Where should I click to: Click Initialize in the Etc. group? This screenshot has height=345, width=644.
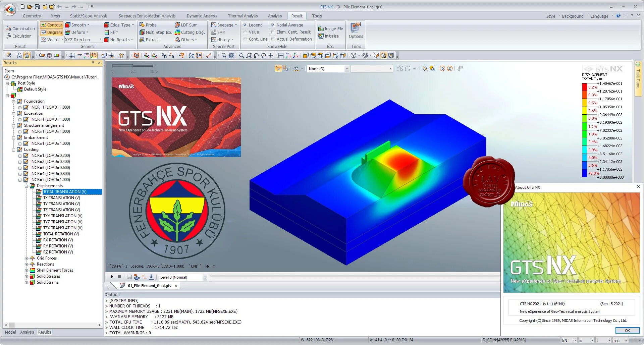328,36
